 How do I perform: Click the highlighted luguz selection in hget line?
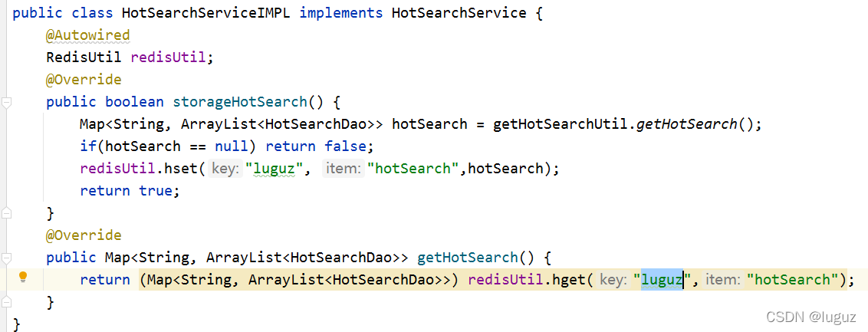click(x=662, y=279)
